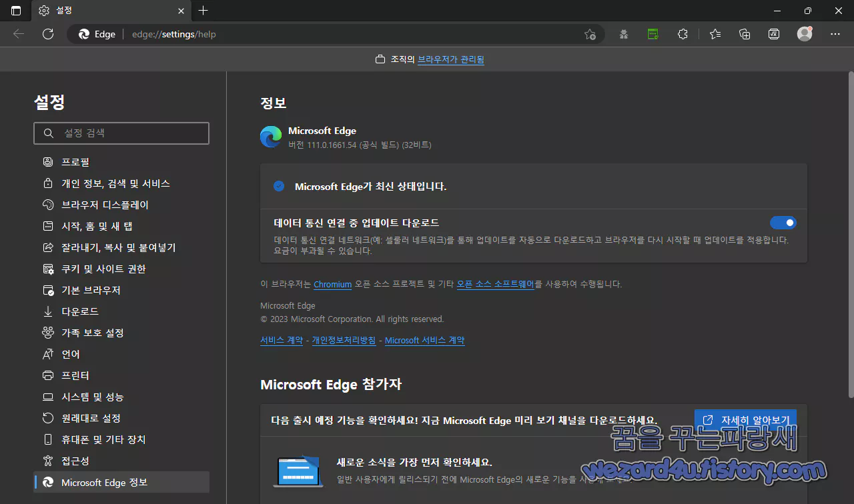Click the blue checkmark up-to-date status icon
854x504 pixels.
pos(279,186)
